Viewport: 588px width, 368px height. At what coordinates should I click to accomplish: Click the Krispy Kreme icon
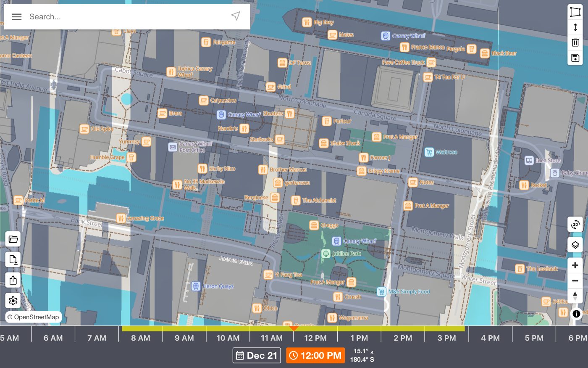pos(361,171)
